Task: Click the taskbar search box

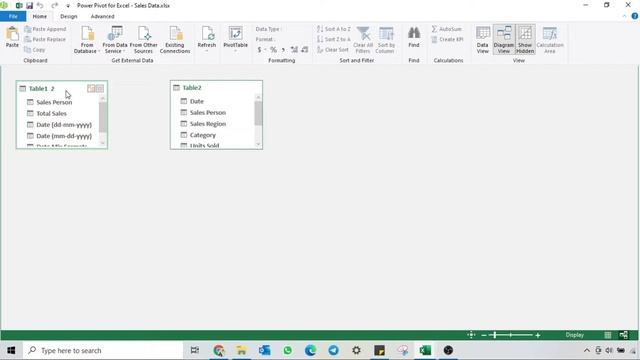Action: coord(103,351)
